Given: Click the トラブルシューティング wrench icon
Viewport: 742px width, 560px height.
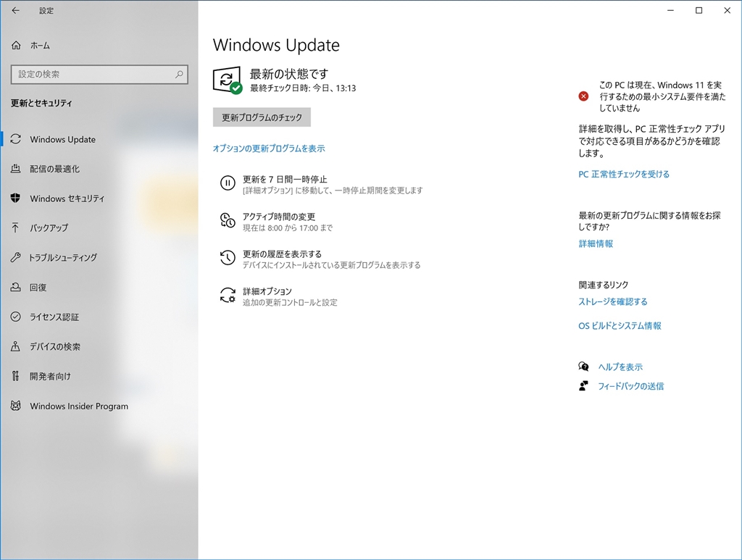Looking at the screenshot, I should tap(16, 257).
